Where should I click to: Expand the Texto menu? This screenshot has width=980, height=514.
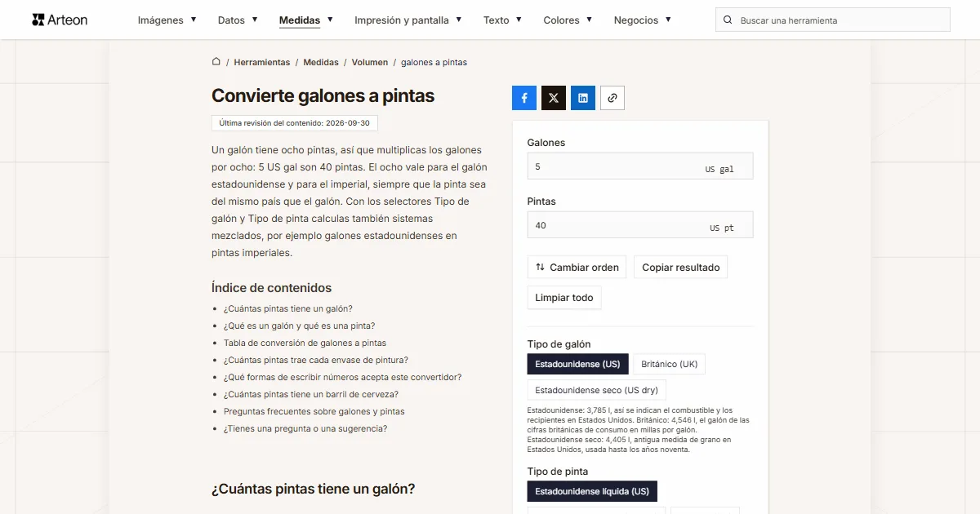click(x=503, y=20)
